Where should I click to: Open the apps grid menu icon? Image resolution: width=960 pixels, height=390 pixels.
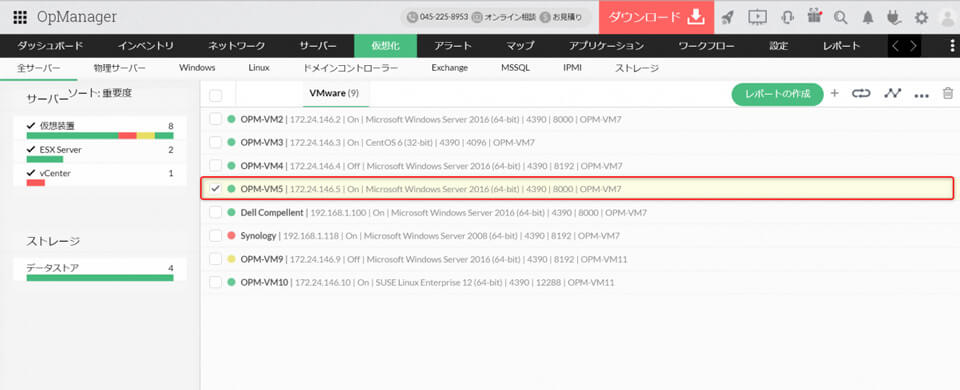point(20,17)
